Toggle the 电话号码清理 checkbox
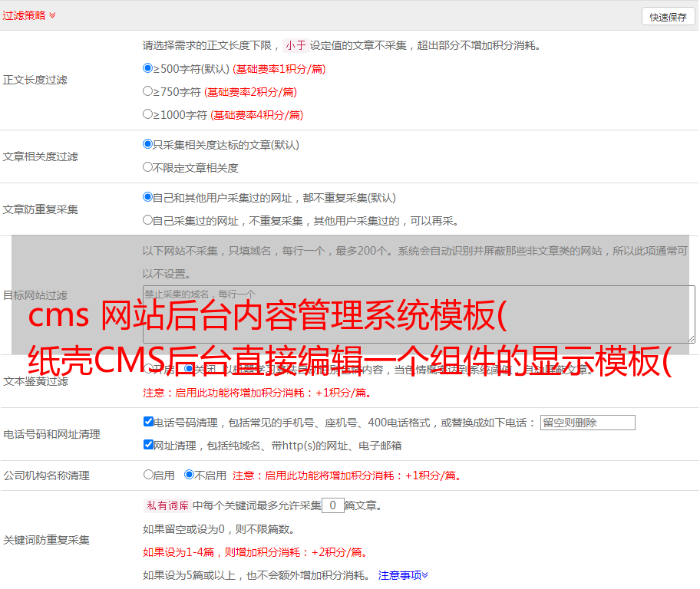Image resolution: width=700 pixels, height=589 pixels. coord(149,422)
